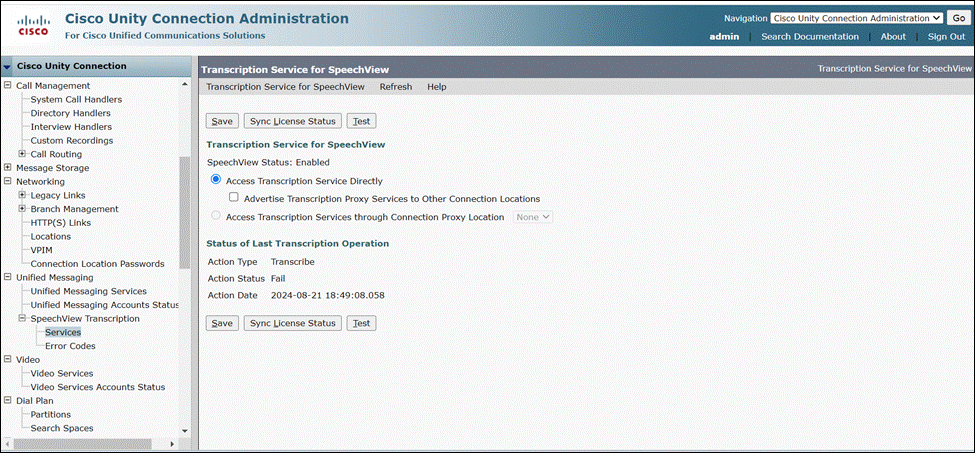Click the top Sync License Status button
Screen dimensions: 975x453
coord(292,121)
